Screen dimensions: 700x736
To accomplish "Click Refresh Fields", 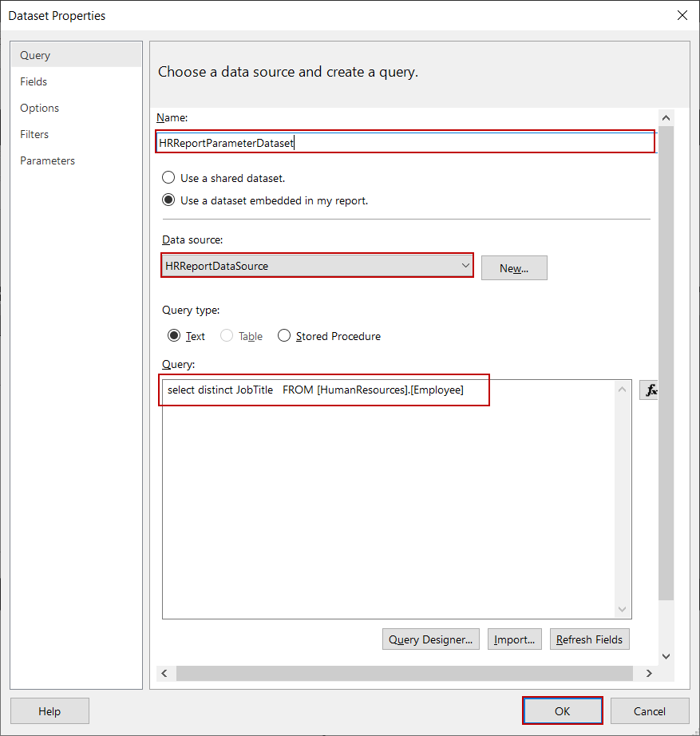I will click(x=589, y=639).
